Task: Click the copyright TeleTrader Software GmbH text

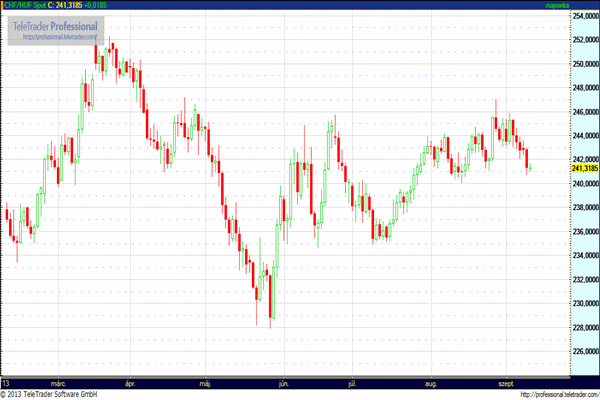Action: click(49, 394)
